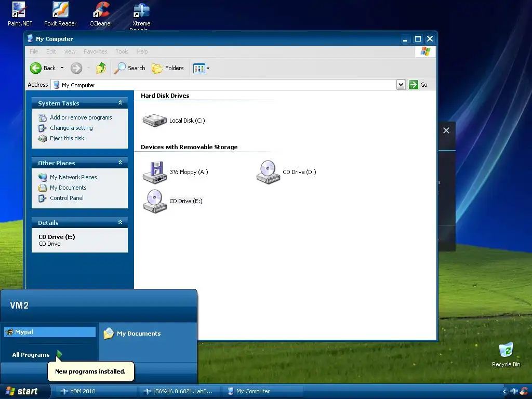
Task: Click the CCleaner system tray icon
Action: [524, 392]
